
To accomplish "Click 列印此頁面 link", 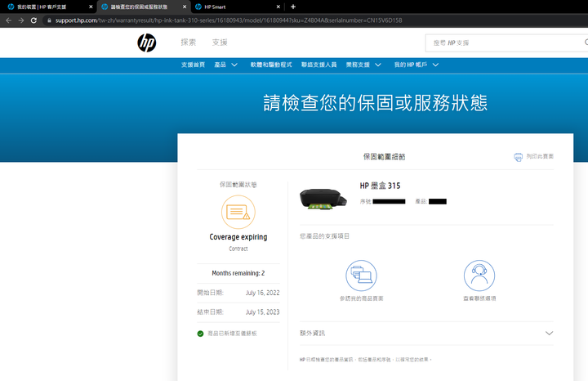I will 540,156.
